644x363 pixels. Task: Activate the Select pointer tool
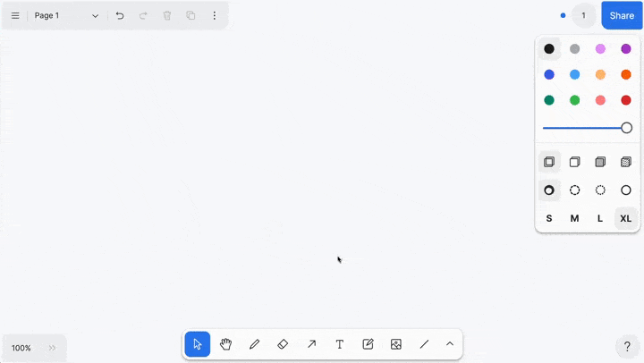tap(198, 344)
